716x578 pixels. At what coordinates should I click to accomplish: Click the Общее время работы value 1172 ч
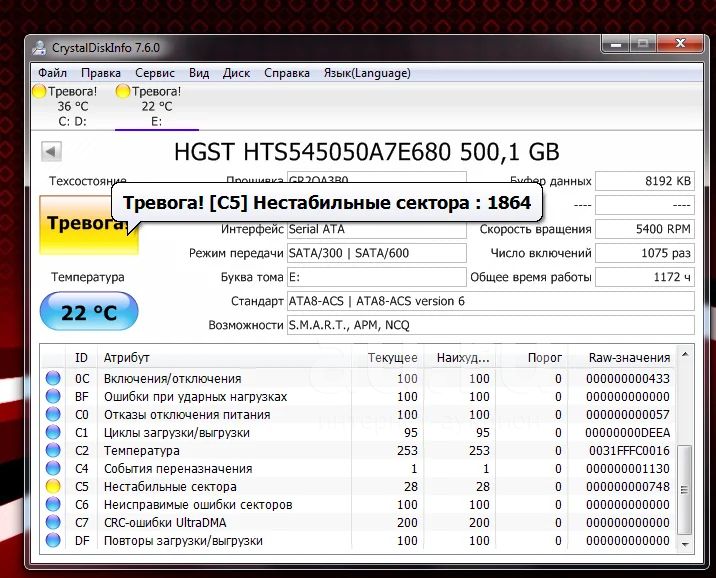click(x=645, y=277)
